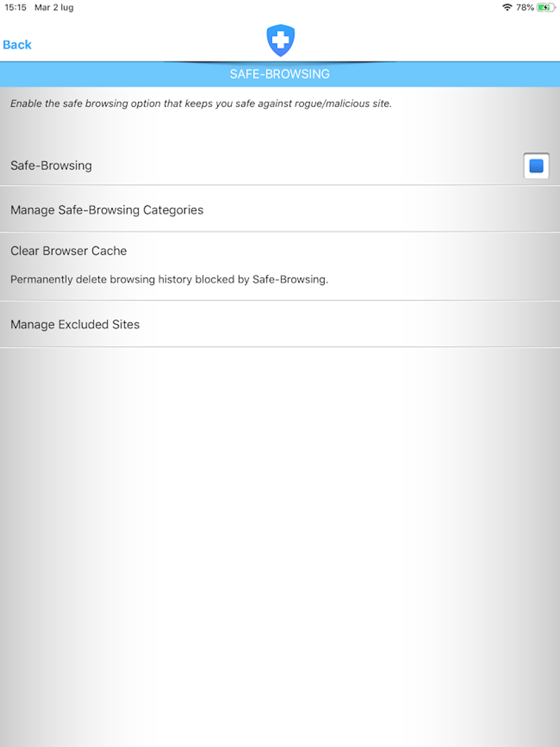
Task: Tap the white cross inside the shield
Action: (280, 39)
